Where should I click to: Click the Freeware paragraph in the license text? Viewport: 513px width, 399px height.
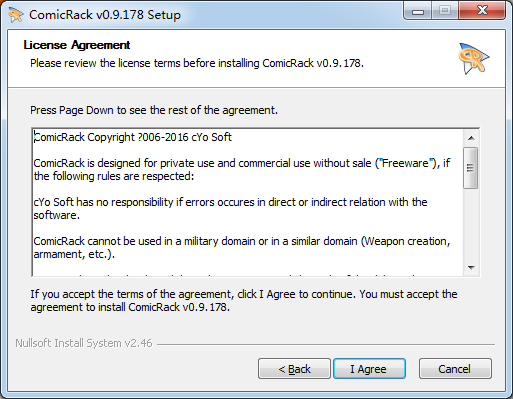point(242,169)
